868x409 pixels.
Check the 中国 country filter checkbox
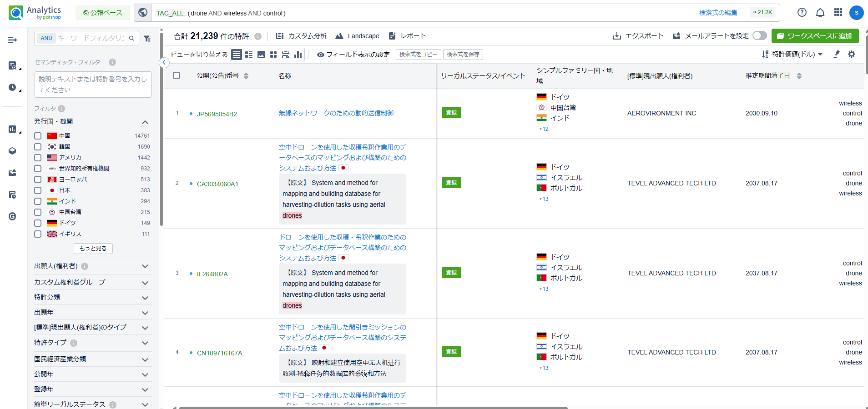(38, 136)
